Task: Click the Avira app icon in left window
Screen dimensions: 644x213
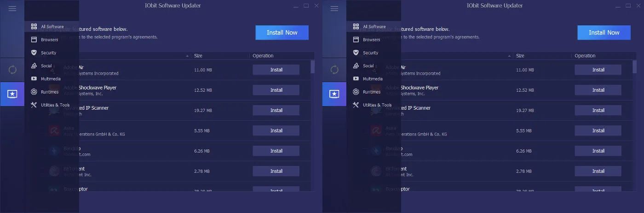Action: 54,130
